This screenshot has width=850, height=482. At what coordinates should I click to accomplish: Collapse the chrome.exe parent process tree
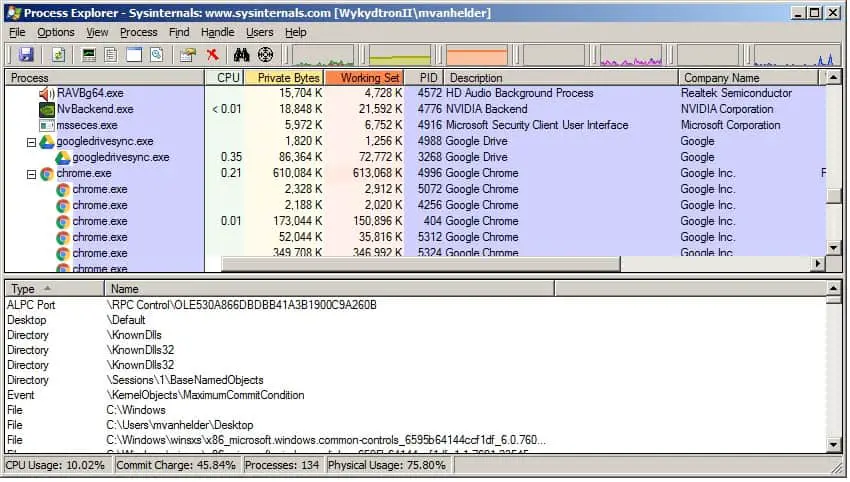coord(31,174)
